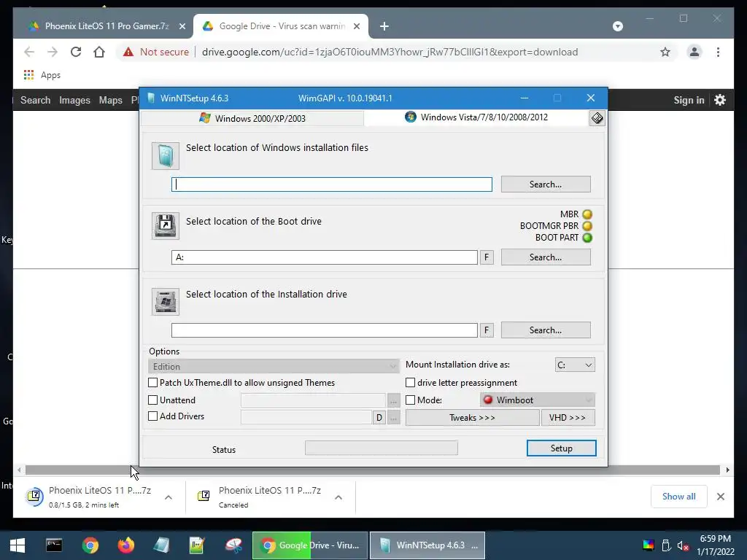The image size is (747, 560).
Task: Toggle the Mode checkbox
Action: coord(410,400)
